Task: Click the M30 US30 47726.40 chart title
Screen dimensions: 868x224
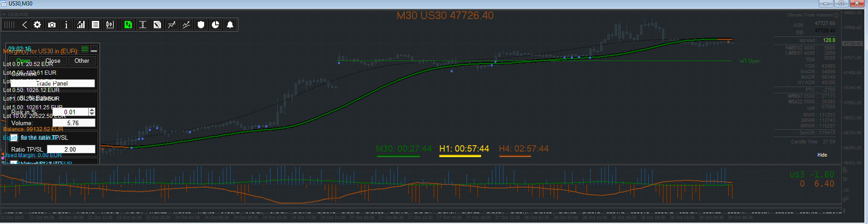Action: point(445,15)
